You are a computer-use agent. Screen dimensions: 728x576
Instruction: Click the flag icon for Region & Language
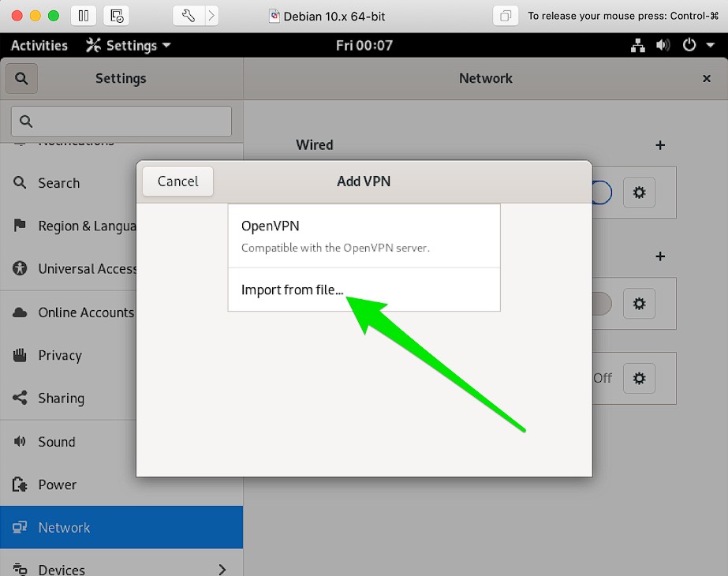(x=20, y=226)
